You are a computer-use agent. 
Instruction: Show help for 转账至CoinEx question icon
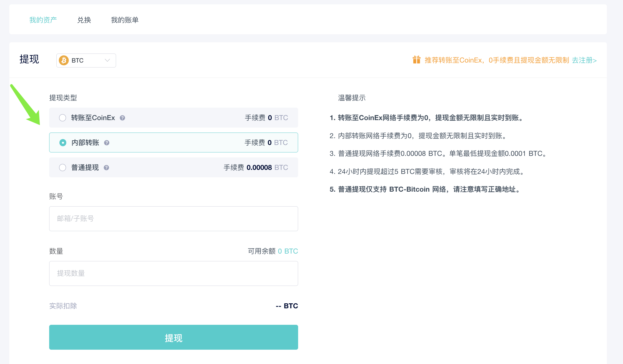(x=122, y=118)
